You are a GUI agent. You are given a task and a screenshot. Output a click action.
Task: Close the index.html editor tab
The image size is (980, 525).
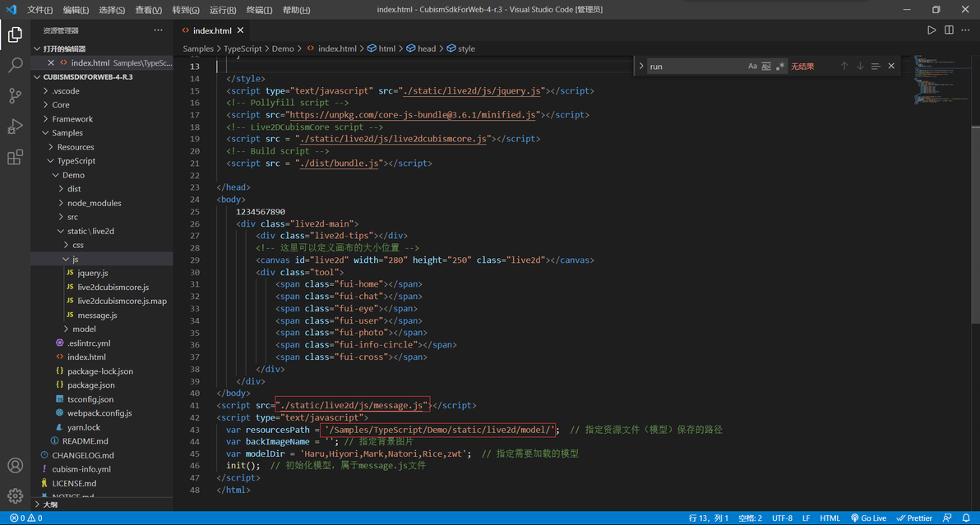coord(241,30)
